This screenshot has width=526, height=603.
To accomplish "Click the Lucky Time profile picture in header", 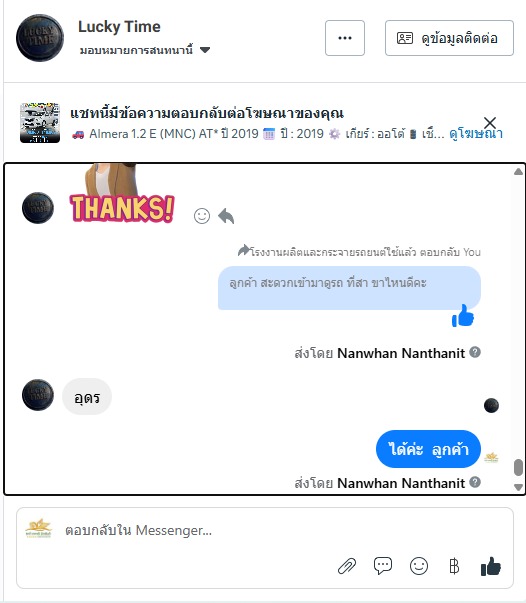I will [x=40, y=38].
